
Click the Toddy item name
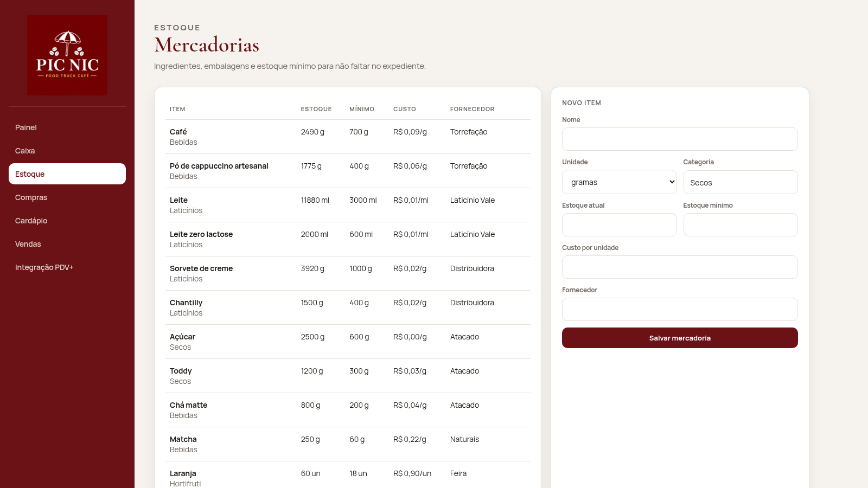pyautogui.click(x=181, y=371)
